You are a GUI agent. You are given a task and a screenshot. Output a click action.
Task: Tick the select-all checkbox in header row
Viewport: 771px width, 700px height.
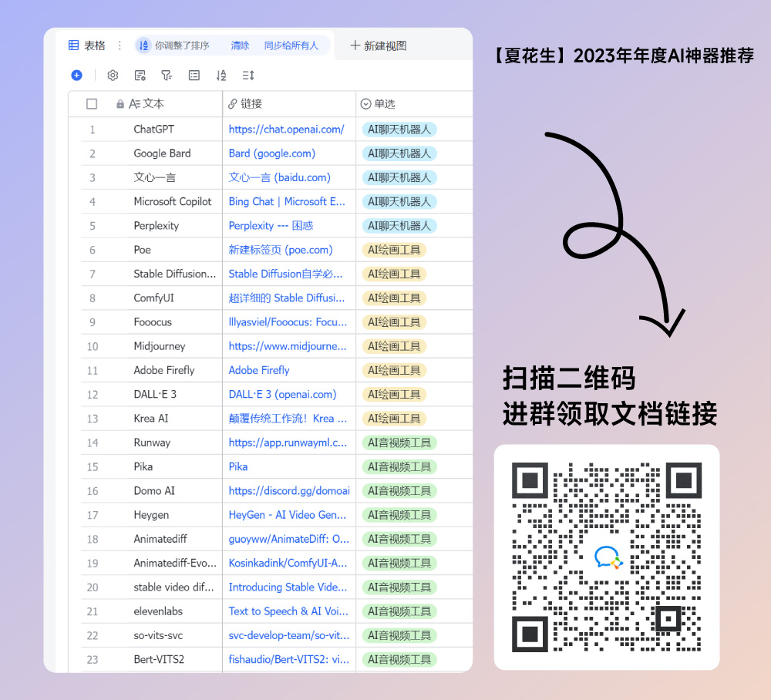(92, 104)
